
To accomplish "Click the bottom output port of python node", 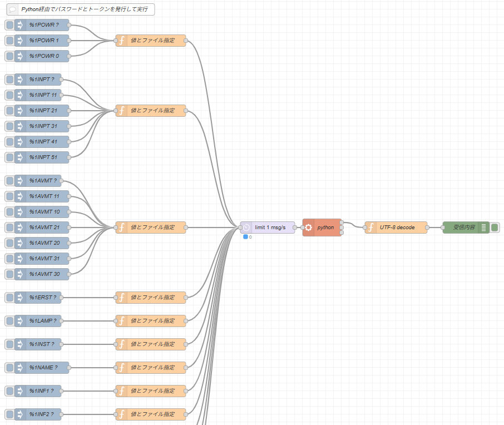I will pos(342,233).
